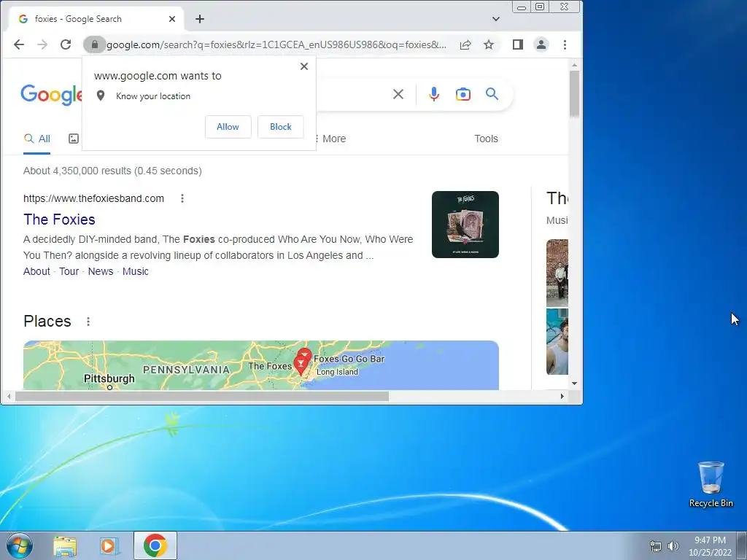The width and height of the screenshot is (747, 560).
Task: Block the location permission request
Action: [281, 127]
